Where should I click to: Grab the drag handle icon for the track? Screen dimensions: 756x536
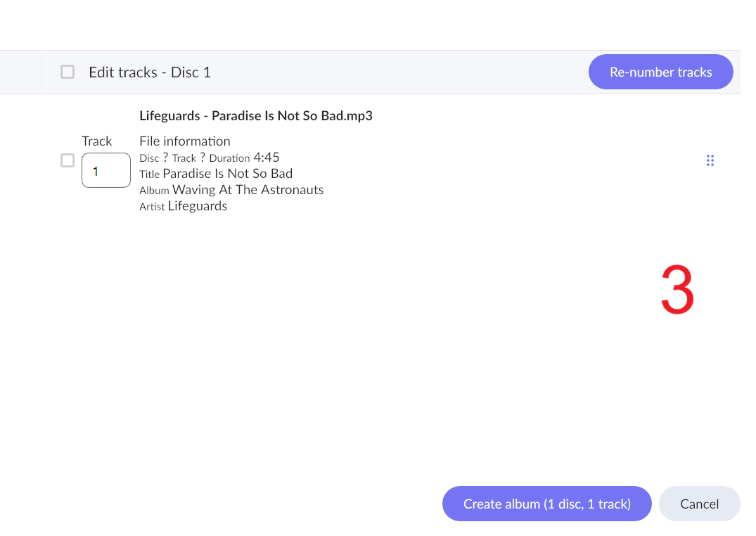710,160
